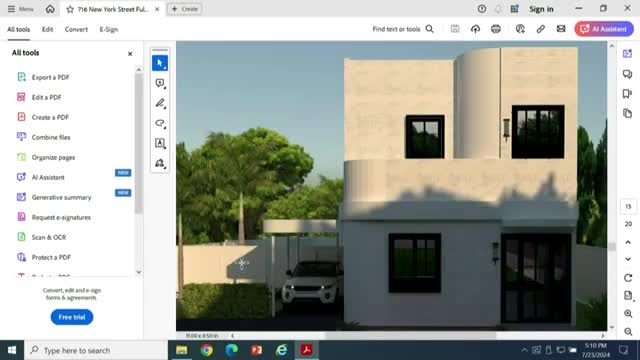Viewport: 640px width, 360px height.
Task: Switch to the Convert tab
Action: point(76,29)
